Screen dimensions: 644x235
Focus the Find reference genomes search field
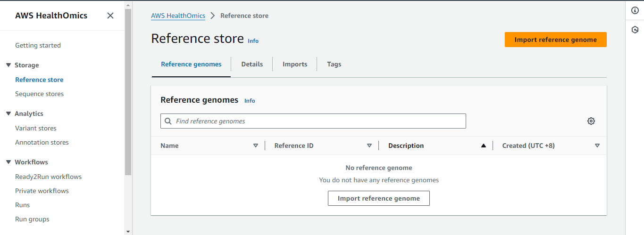(x=313, y=121)
